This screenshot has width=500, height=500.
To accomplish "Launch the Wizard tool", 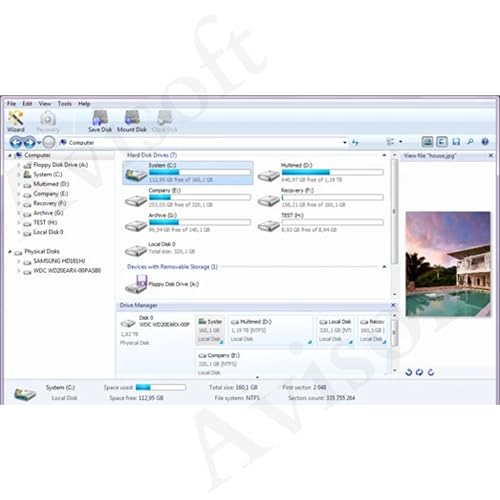I will [x=16, y=121].
